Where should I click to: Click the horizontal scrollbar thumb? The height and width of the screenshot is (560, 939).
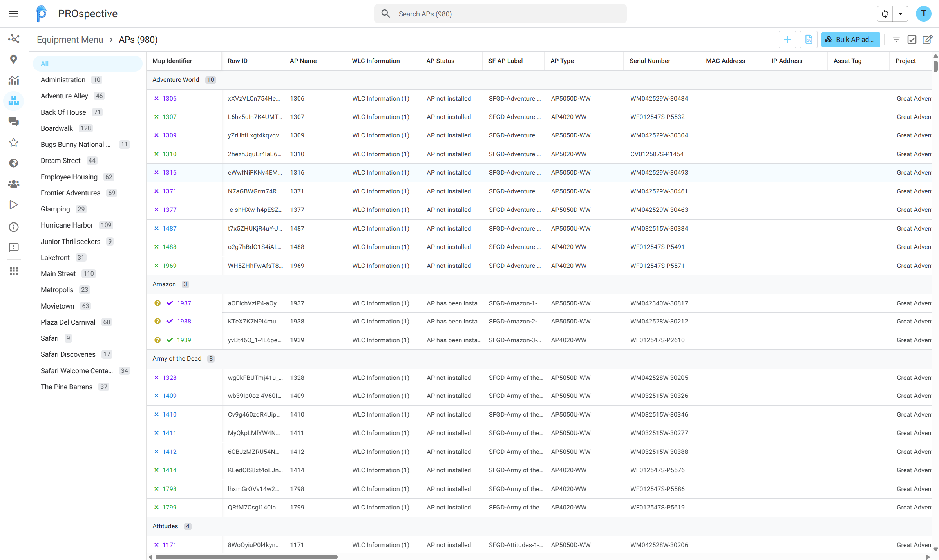point(246,557)
